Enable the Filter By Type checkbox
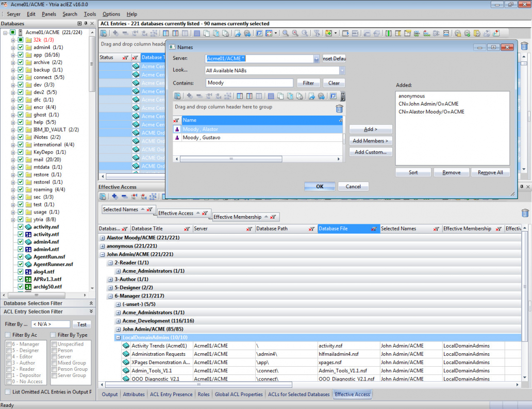This screenshot has height=409, width=532. pyautogui.click(x=53, y=335)
